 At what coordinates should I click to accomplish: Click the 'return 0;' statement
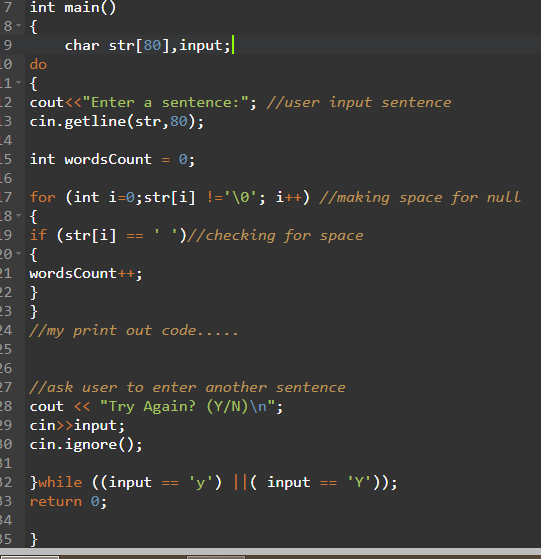(x=68, y=502)
